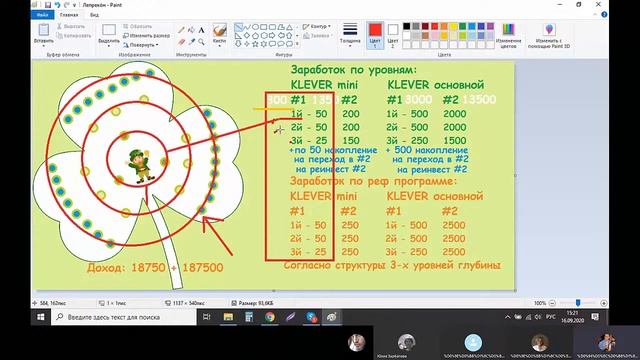Click the zoom in plus button

pos(604,303)
